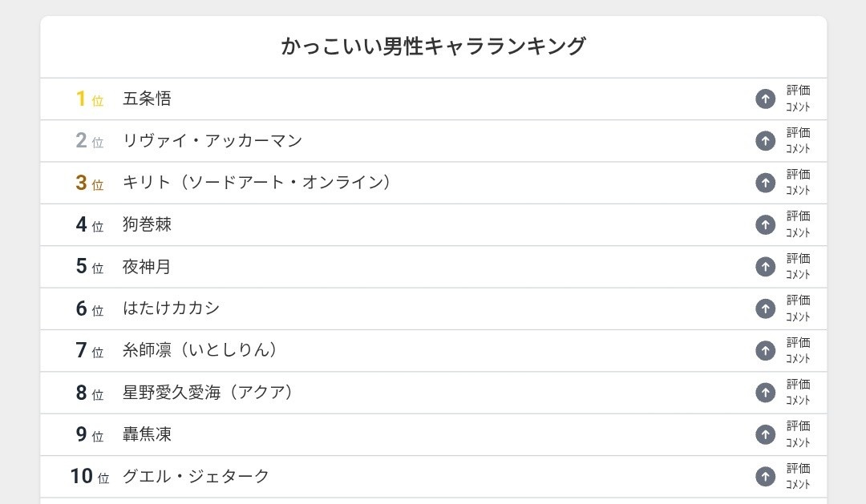Open the キリト(ソードアート・オンライン) entry
The height and width of the screenshot is (504, 866).
(257, 183)
